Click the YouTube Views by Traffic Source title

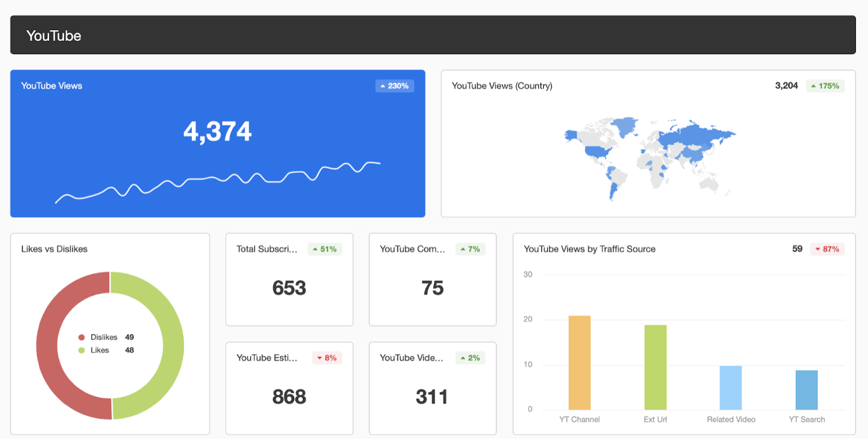click(589, 249)
